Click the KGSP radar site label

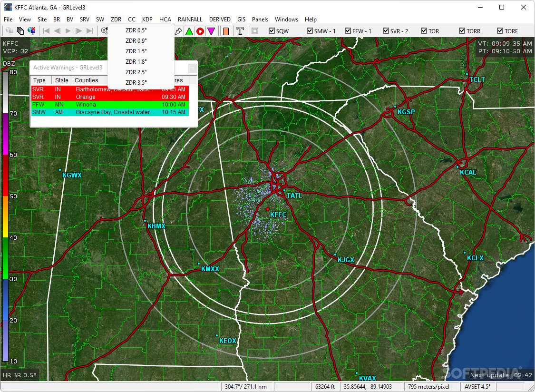(406, 112)
